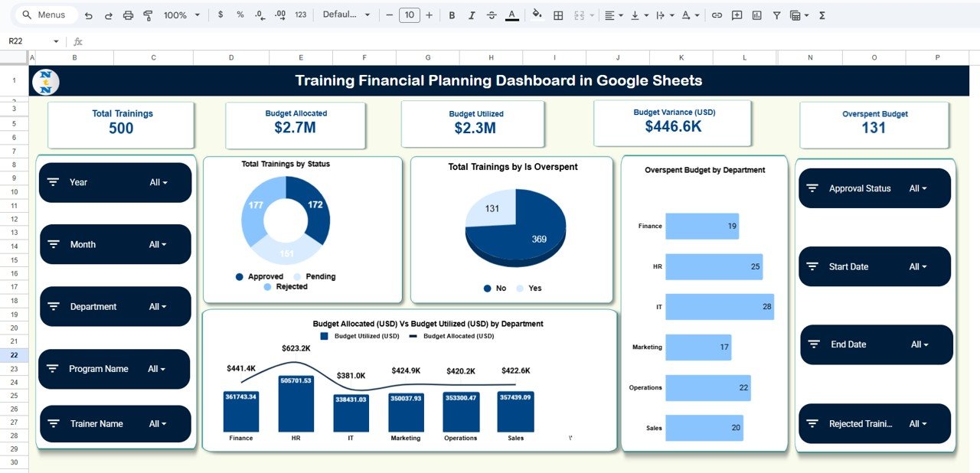Insert a comment

point(736,15)
